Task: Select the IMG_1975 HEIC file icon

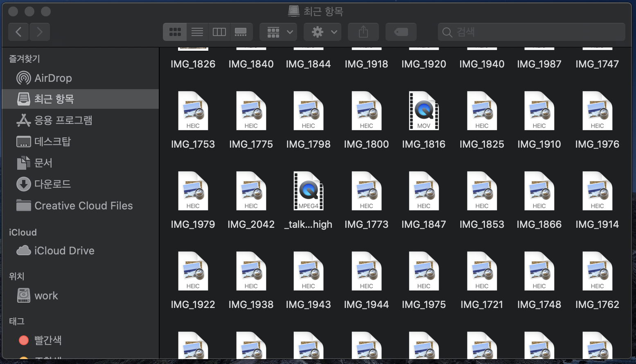Action: (424, 271)
